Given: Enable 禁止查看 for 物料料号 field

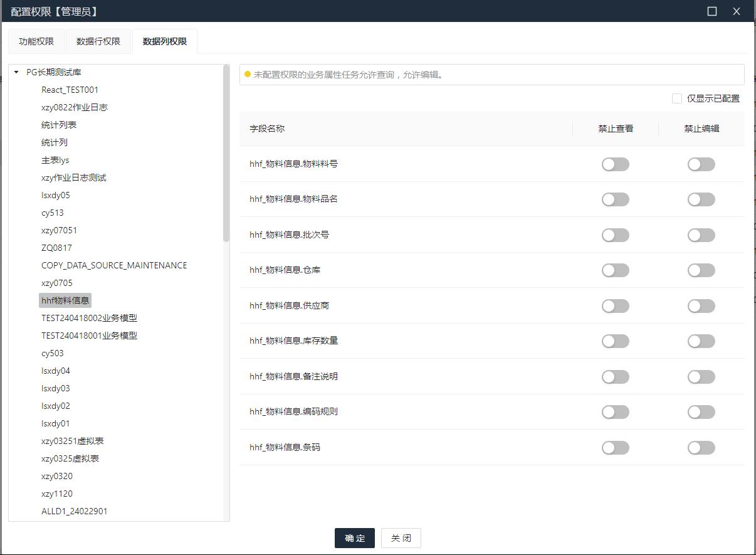Looking at the screenshot, I should 615,164.
